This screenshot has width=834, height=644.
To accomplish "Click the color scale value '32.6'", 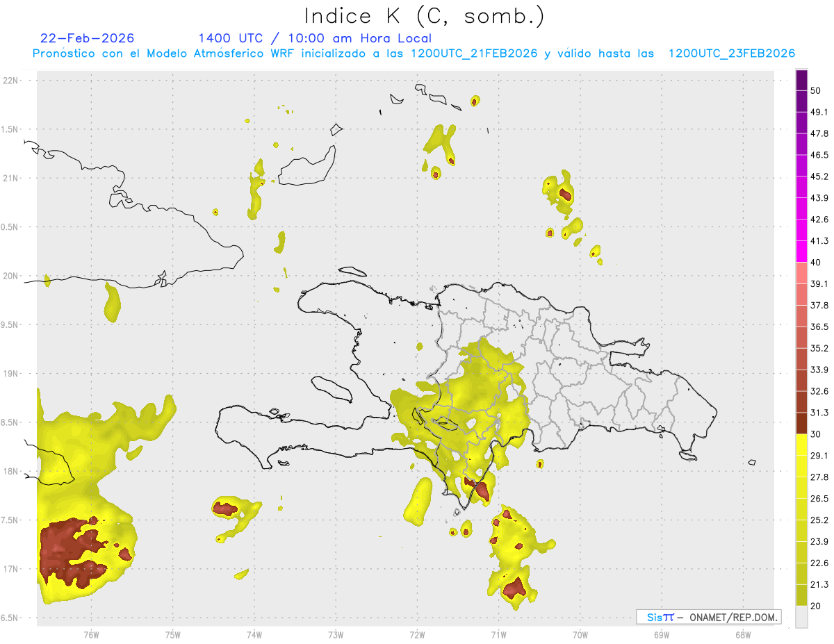I will 819,391.
